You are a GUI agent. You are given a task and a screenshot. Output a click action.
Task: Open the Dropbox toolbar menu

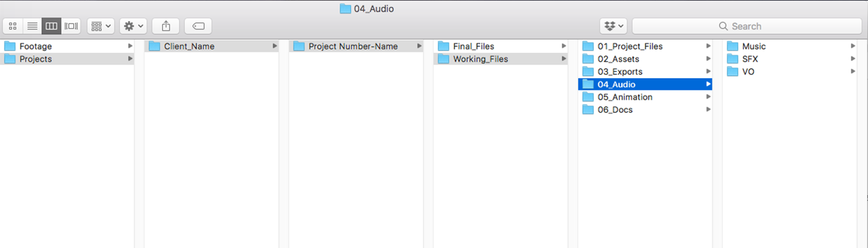tap(614, 26)
